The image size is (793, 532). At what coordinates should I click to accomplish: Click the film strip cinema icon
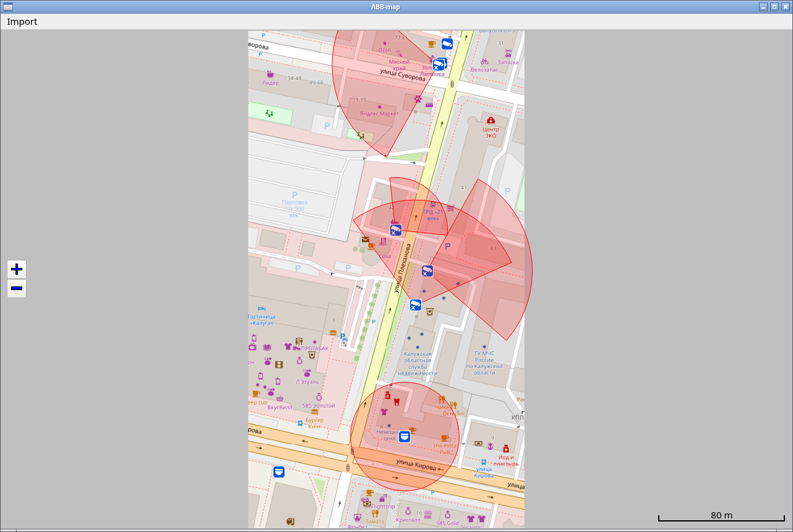pyautogui.click(x=279, y=364)
